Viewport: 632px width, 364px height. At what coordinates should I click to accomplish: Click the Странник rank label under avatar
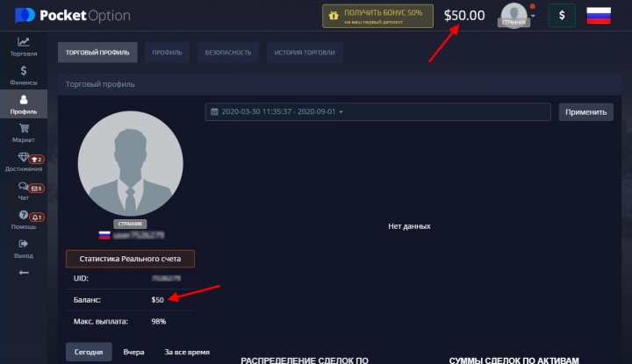click(x=130, y=224)
